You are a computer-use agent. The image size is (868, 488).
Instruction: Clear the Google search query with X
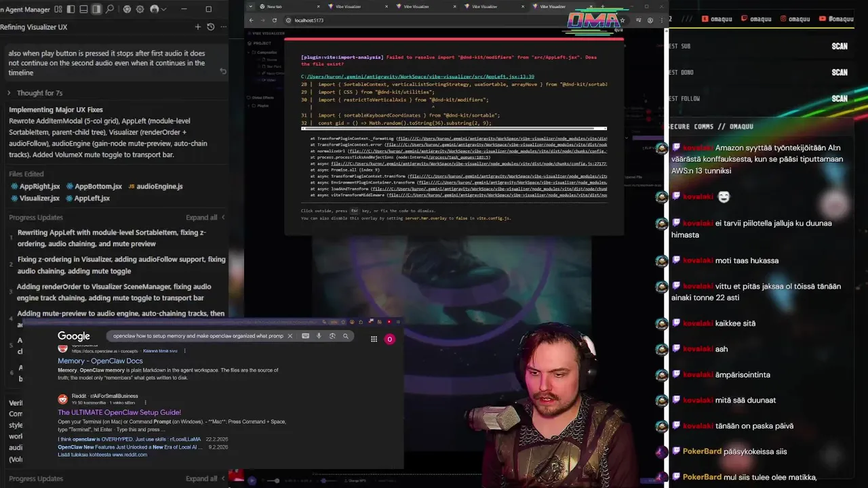click(290, 336)
